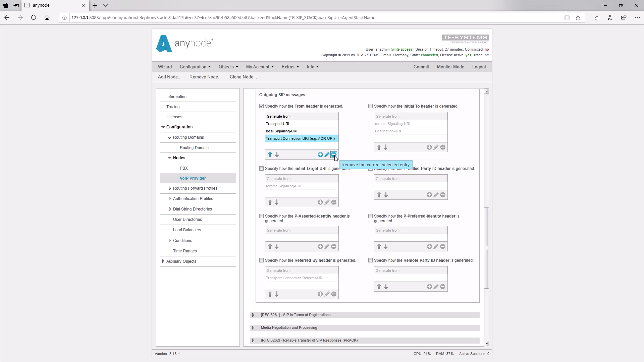Click remove icon in initial Target-URI list
Image resolution: width=644 pixels, height=362 pixels.
pyautogui.click(x=334, y=202)
